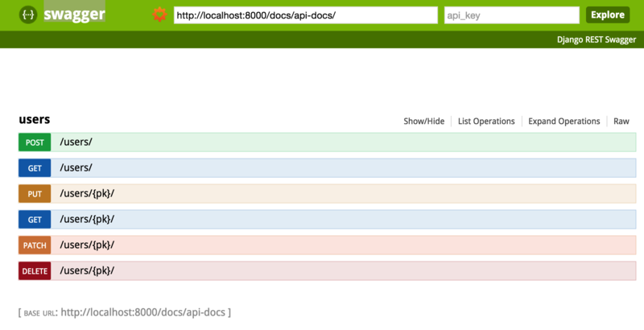This screenshot has height=330, width=644.
Task: Click the GET badge for /users/ list
Action: click(x=35, y=168)
